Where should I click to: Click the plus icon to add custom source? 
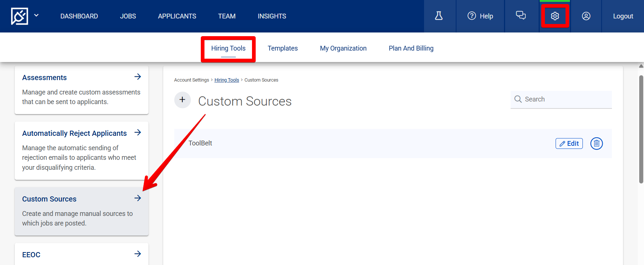(182, 100)
